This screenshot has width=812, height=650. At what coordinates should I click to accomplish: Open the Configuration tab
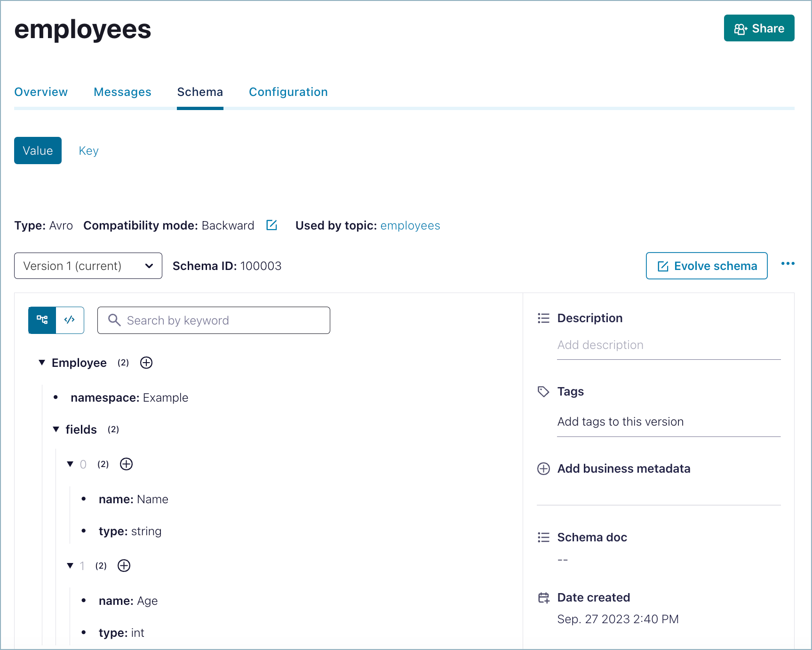[x=288, y=92]
